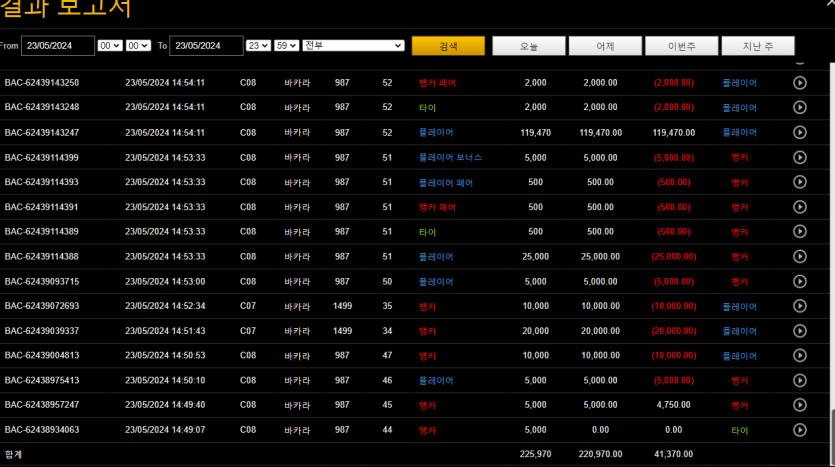Click the yellow 검색 search button

[x=448, y=46]
